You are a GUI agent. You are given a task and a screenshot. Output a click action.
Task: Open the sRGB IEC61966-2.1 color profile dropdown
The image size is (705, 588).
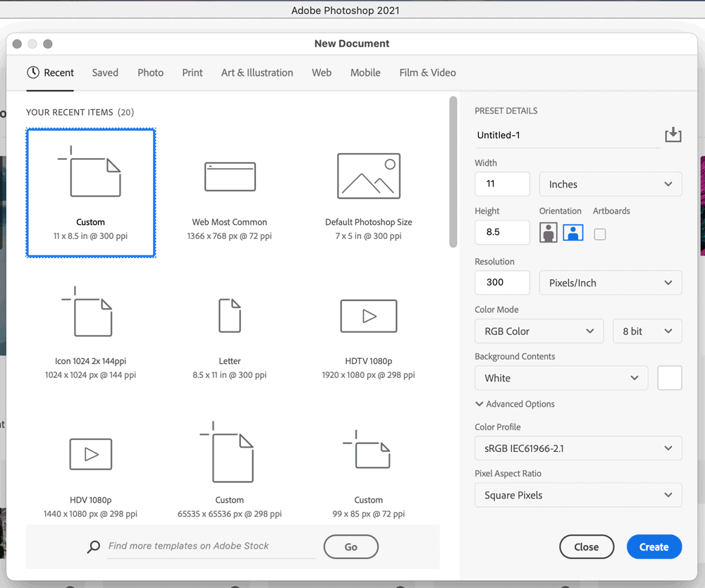[578, 448]
